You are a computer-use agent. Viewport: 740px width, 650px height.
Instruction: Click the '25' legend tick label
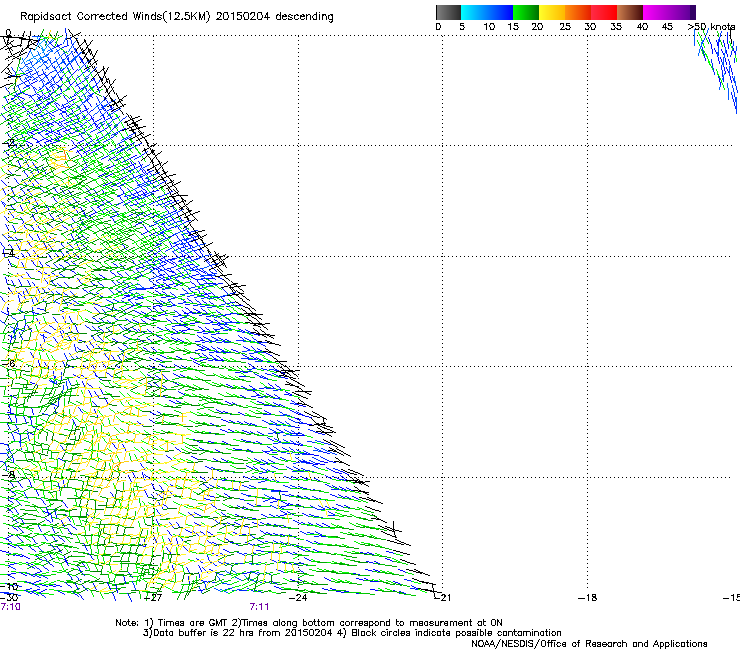pyautogui.click(x=565, y=27)
